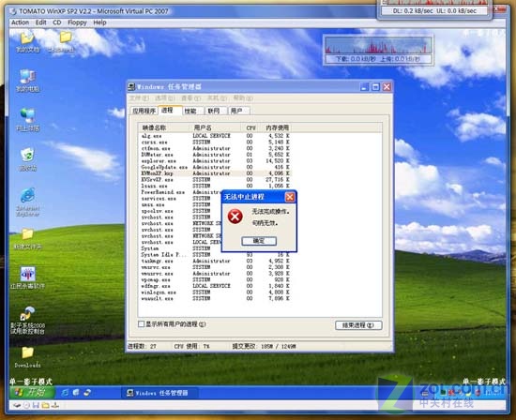
Task: Open the CD menu
Action: (57, 22)
